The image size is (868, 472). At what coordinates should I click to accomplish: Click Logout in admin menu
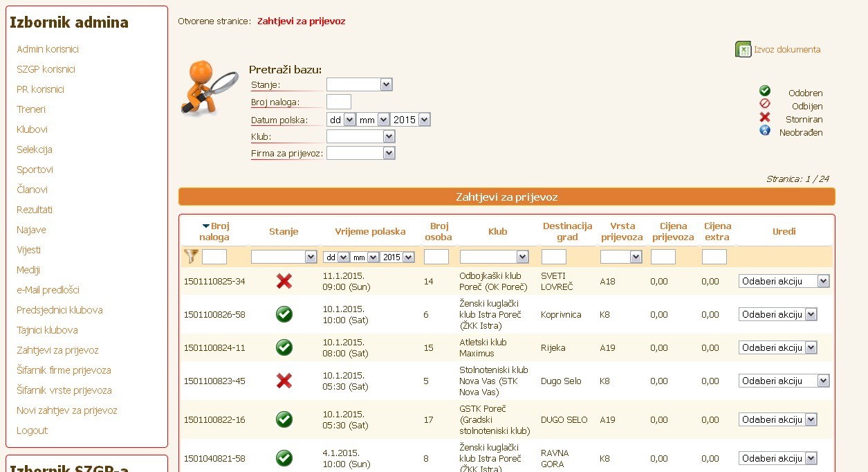click(32, 430)
